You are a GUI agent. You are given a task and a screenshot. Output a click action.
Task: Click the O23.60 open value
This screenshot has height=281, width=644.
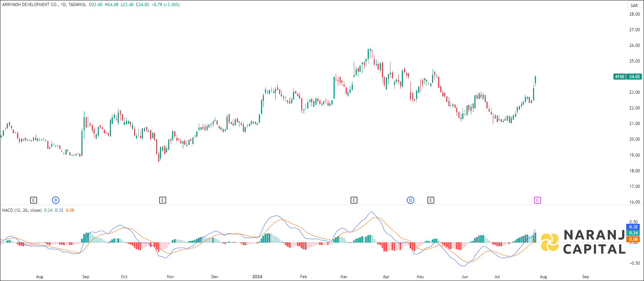click(96, 5)
